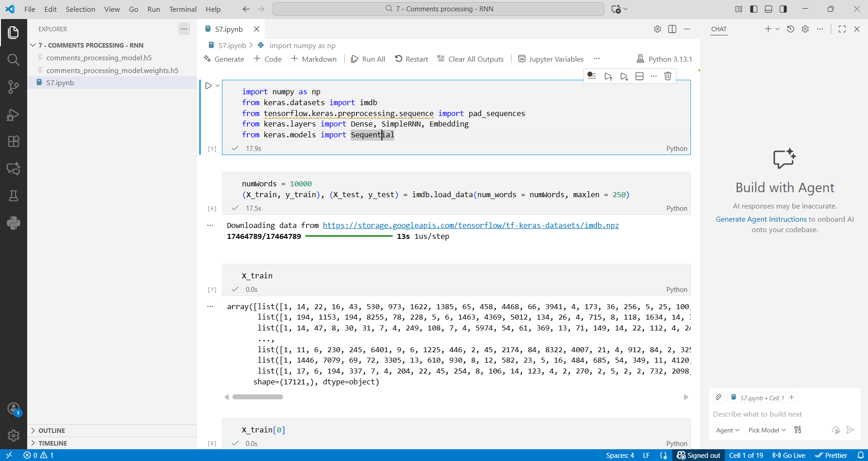Toggle the primary side bar visibility

pos(754,9)
